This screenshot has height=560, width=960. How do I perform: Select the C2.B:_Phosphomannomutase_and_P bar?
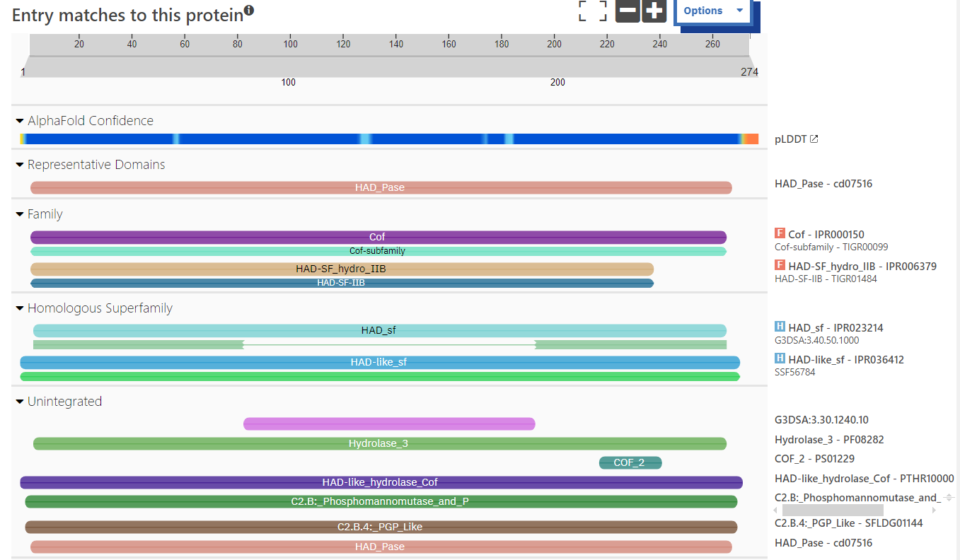(x=381, y=501)
